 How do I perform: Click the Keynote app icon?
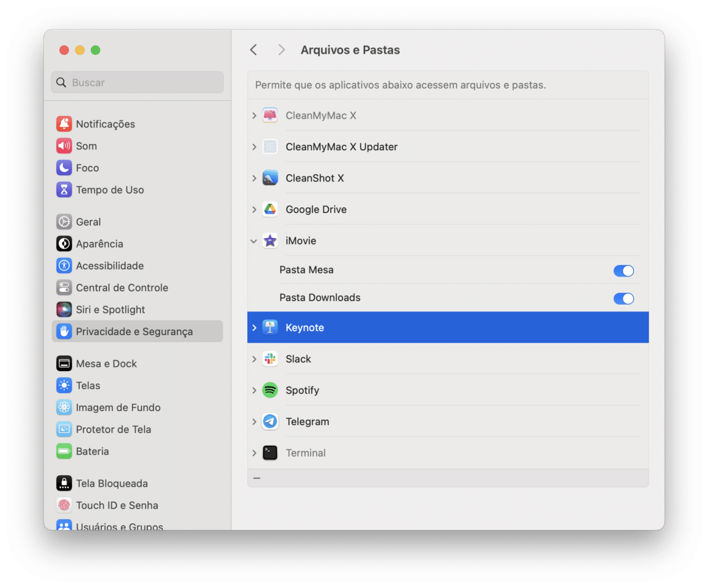pos(270,327)
